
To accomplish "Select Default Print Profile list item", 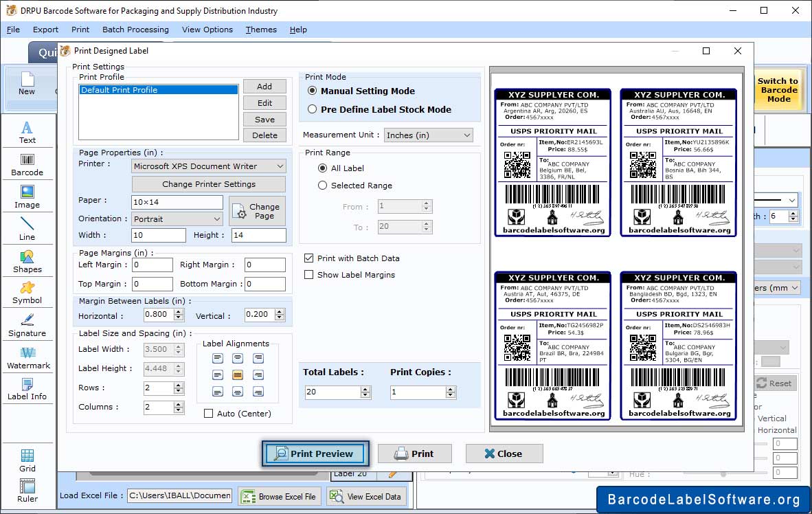I will point(159,89).
